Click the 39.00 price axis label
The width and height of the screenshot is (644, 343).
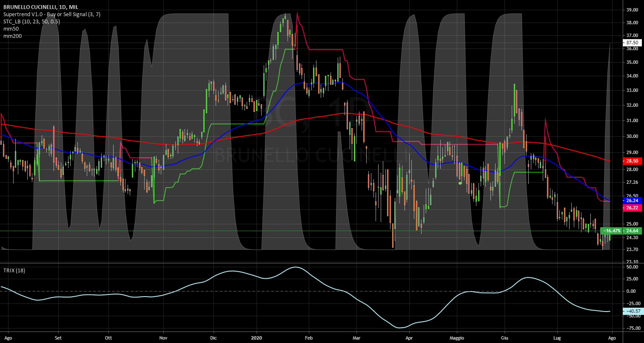tap(633, 9)
